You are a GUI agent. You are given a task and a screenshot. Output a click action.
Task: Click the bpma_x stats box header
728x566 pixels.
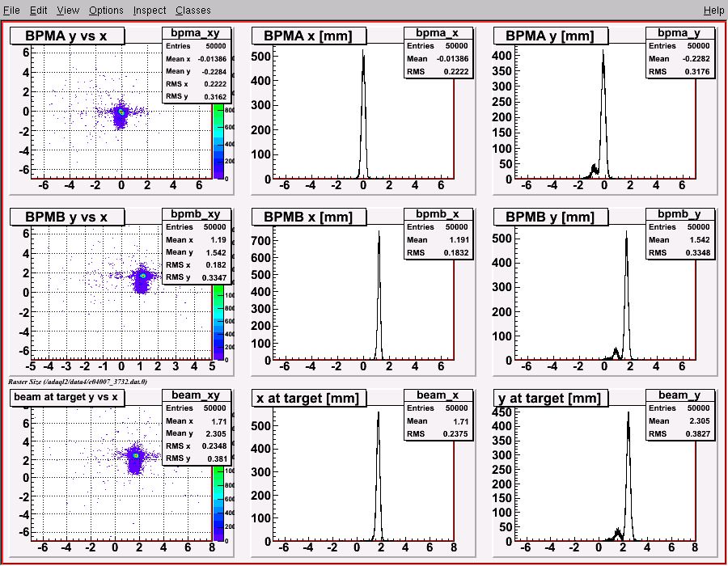coord(438,33)
